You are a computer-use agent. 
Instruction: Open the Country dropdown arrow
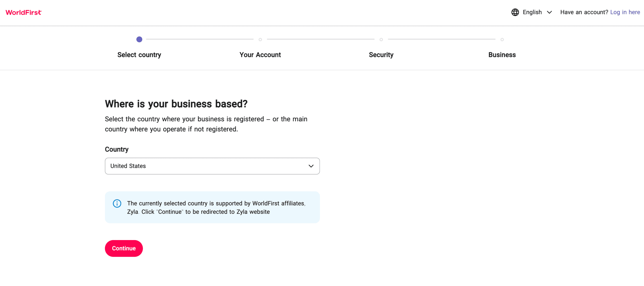pyautogui.click(x=311, y=166)
